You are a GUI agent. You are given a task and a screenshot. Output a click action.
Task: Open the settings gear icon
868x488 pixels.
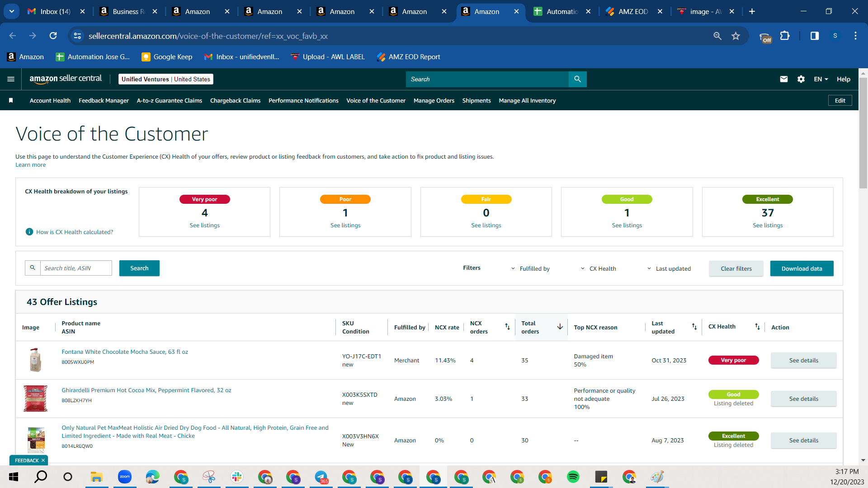[x=801, y=79]
